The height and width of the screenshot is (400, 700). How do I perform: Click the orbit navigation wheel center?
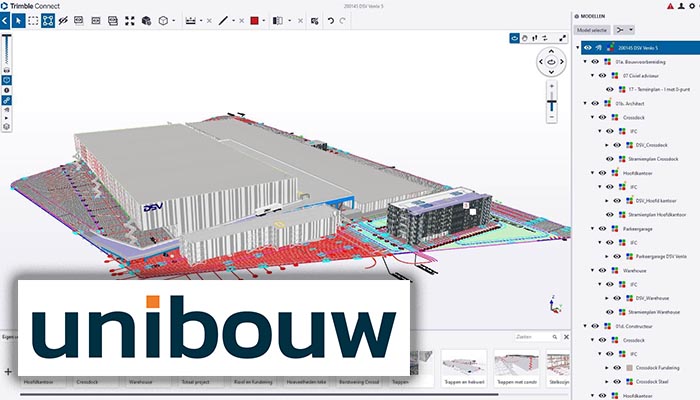pos(551,62)
